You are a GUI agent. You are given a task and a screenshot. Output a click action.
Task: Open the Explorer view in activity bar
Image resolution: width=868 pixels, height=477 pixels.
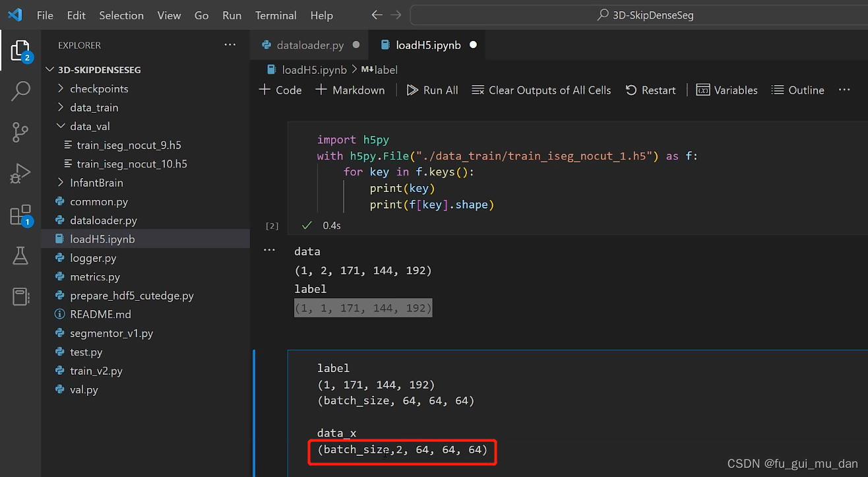click(x=20, y=51)
